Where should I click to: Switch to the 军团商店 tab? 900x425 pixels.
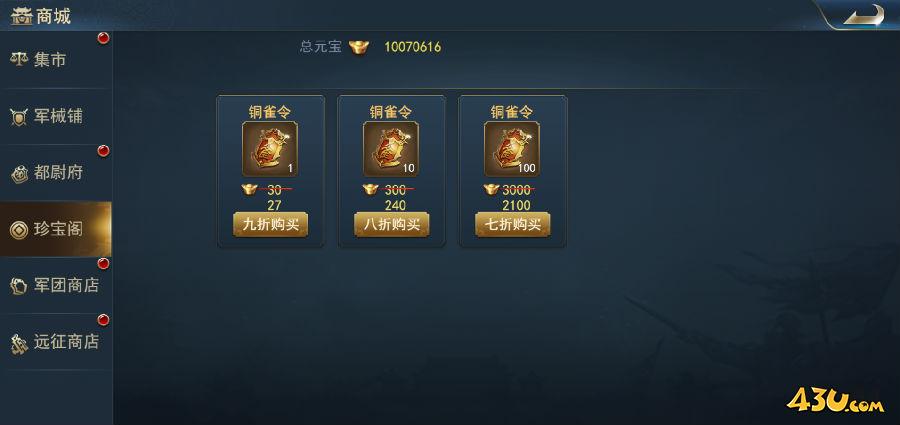(56, 285)
